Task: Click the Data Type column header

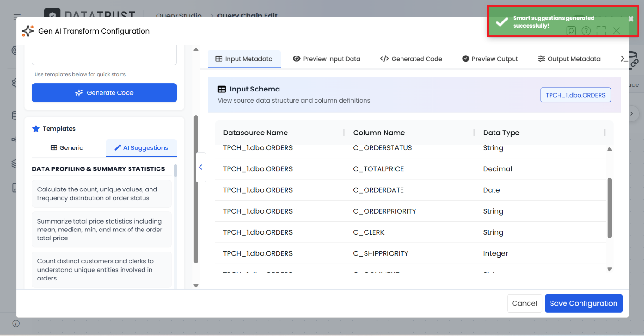Action: 501,133
